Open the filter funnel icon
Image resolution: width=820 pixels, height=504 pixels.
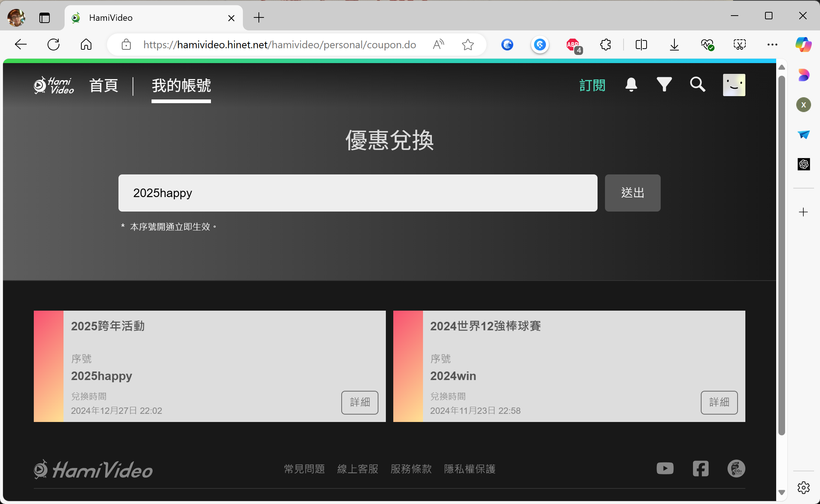[664, 85]
